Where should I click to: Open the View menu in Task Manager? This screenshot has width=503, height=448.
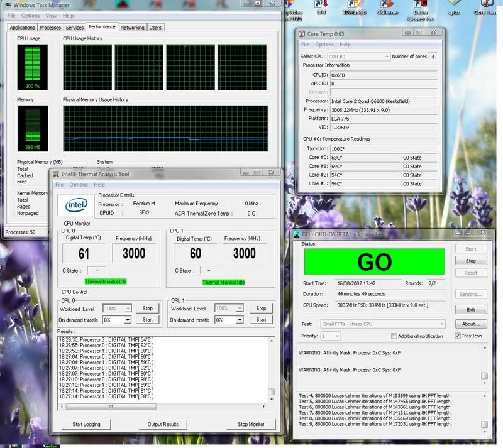click(x=51, y=16)
